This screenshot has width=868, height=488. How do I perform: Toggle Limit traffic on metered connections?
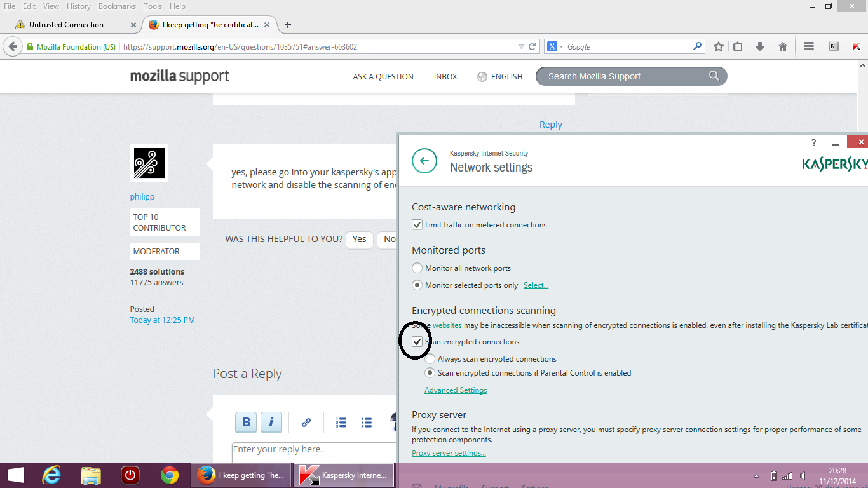(417, 224)
